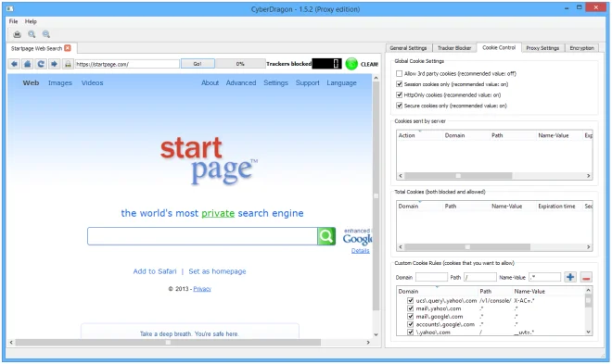612x364 pixels.
Task: Click the Go! button
Action: point(198,64)
